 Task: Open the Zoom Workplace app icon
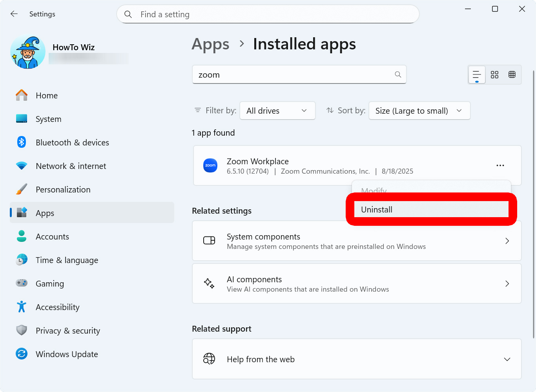[210, 165]
